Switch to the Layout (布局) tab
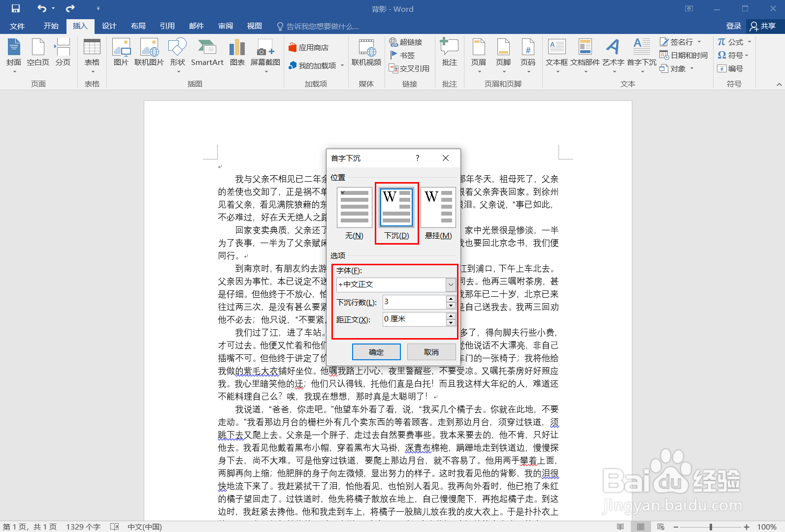Image resolution: width=785 pixels, height=532 pixels. [138, 26]
